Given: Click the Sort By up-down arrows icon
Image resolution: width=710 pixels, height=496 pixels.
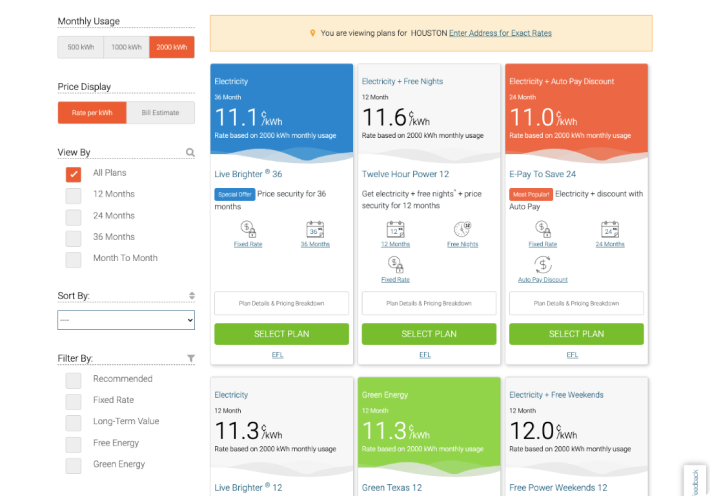Looking at the screenshot, I should click(191, 296).
